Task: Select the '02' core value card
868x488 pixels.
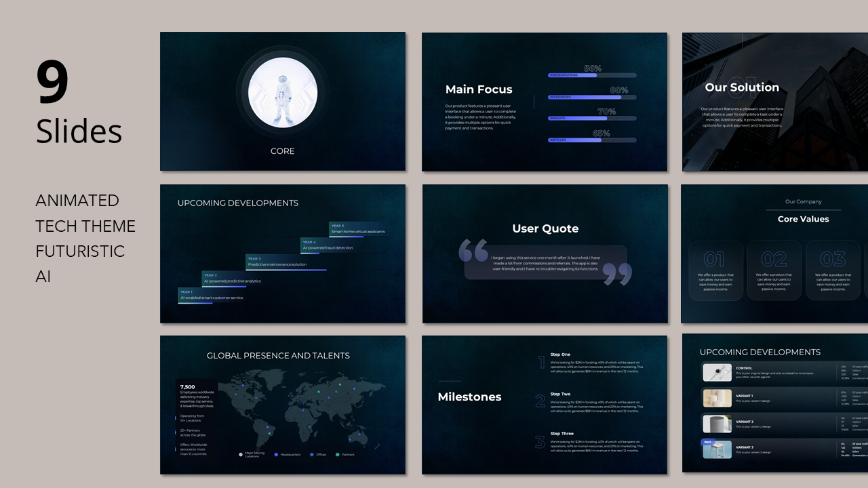Action: (774, 270)
